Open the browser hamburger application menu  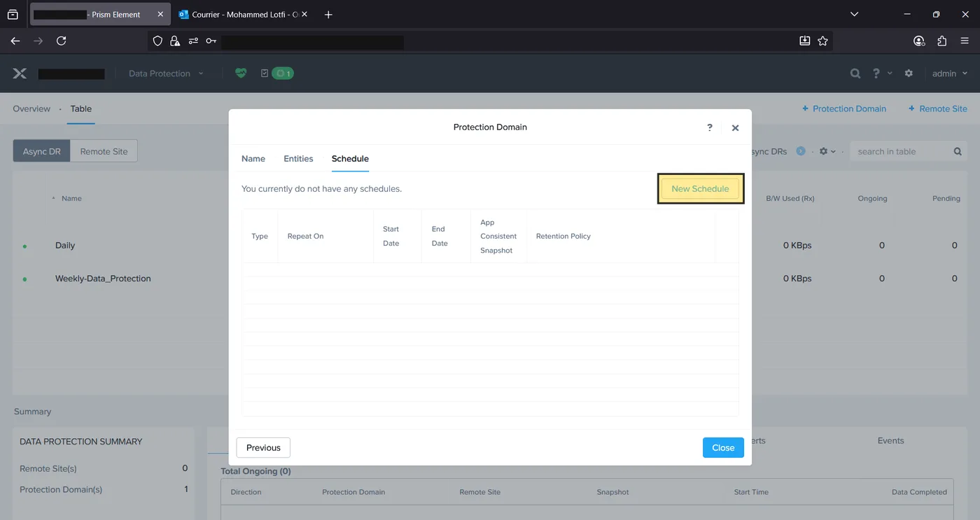965,41
